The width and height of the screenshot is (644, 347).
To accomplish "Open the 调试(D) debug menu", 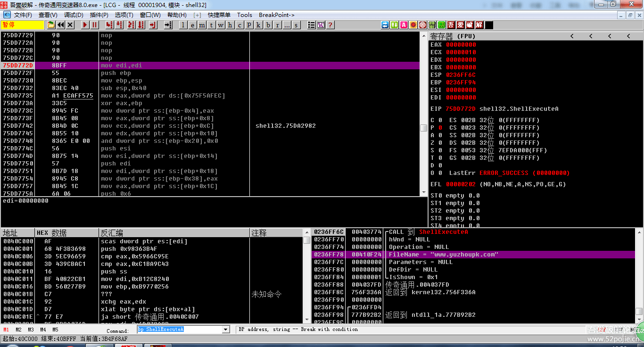I will (x=73, y=15).
